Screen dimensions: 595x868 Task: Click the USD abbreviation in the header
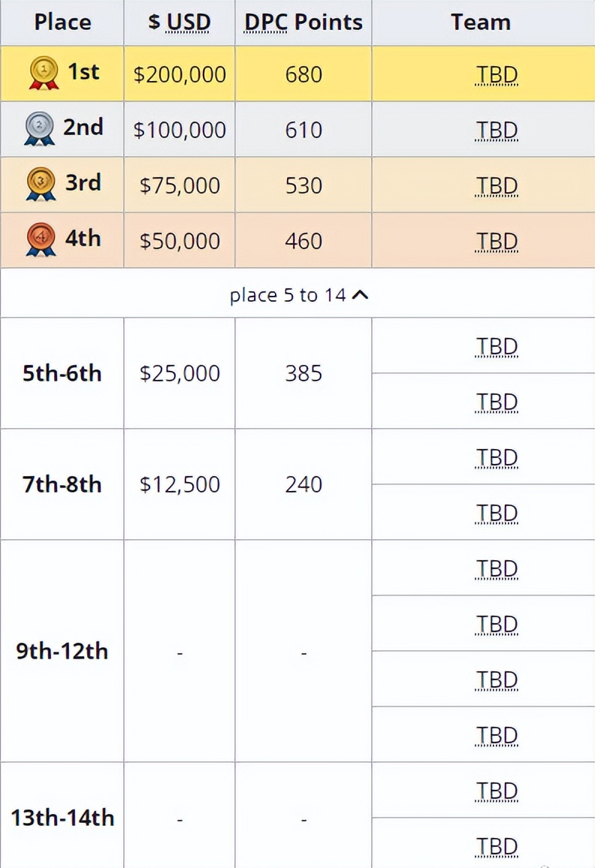pos(189,22)
